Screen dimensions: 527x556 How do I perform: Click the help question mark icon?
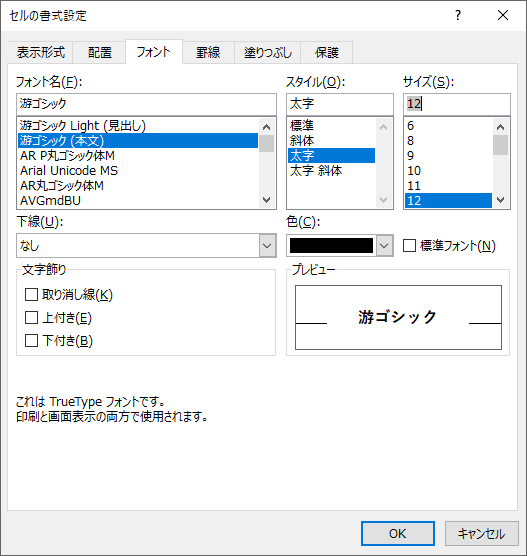[x=458, y=15]
